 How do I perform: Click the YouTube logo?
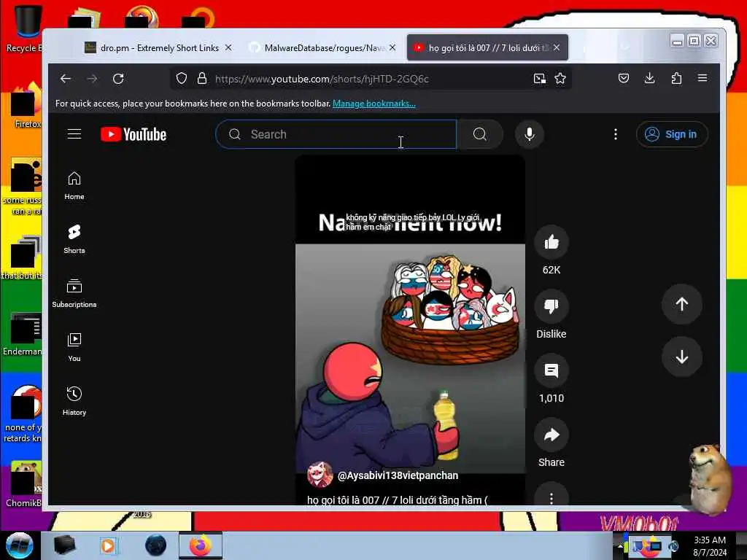133,134
